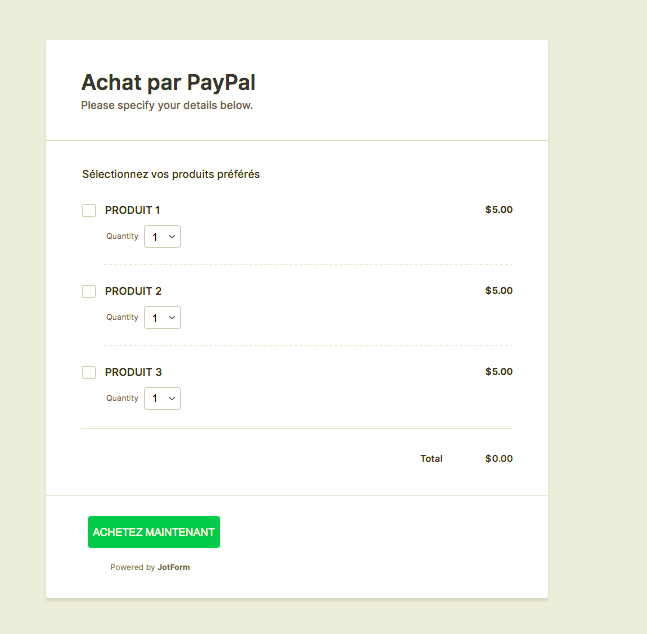The height and width of the screenshot is (634, 647).
Task: Click the $5.00 price of PRODUIT 3
Action: pos(498,372)
